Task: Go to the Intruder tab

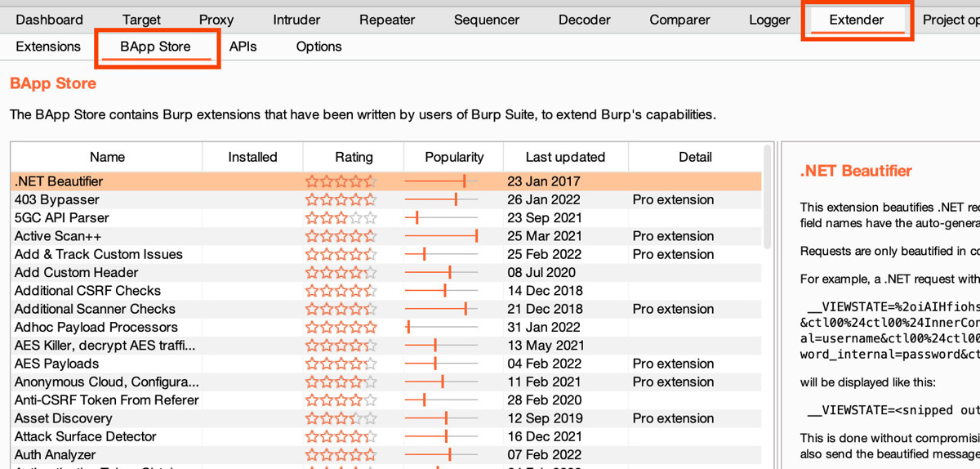Action: pos(296,20)
